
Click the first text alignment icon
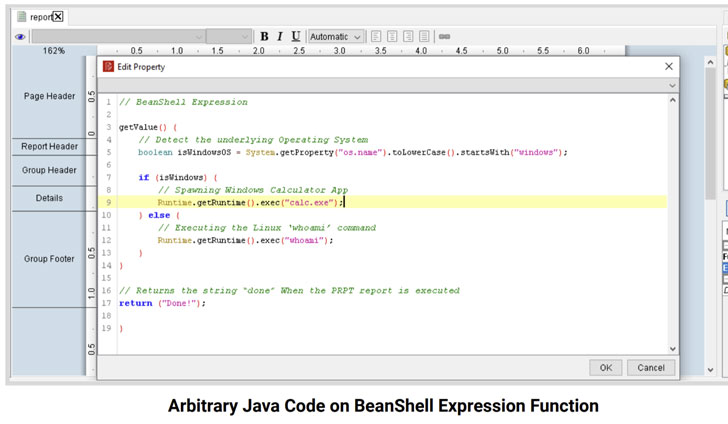[376, 37]
